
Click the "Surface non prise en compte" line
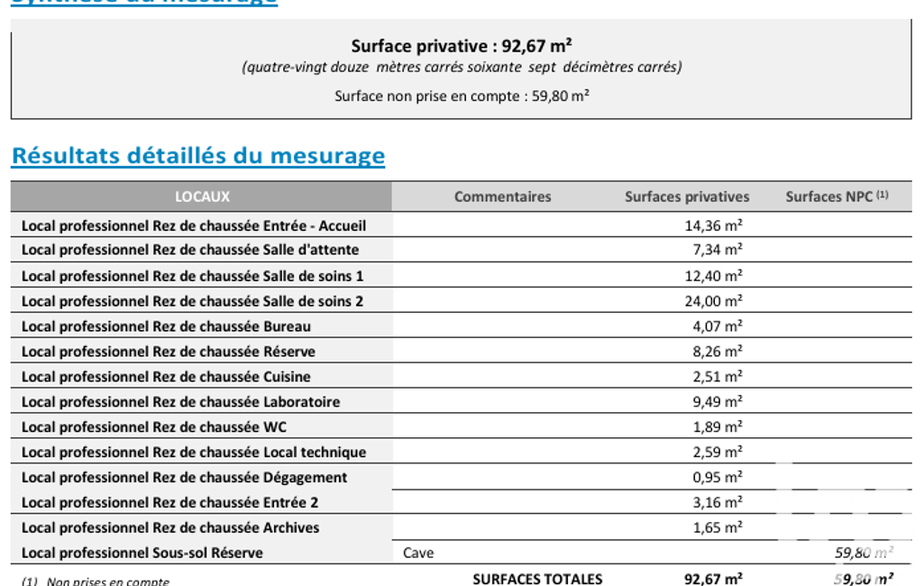462,96
